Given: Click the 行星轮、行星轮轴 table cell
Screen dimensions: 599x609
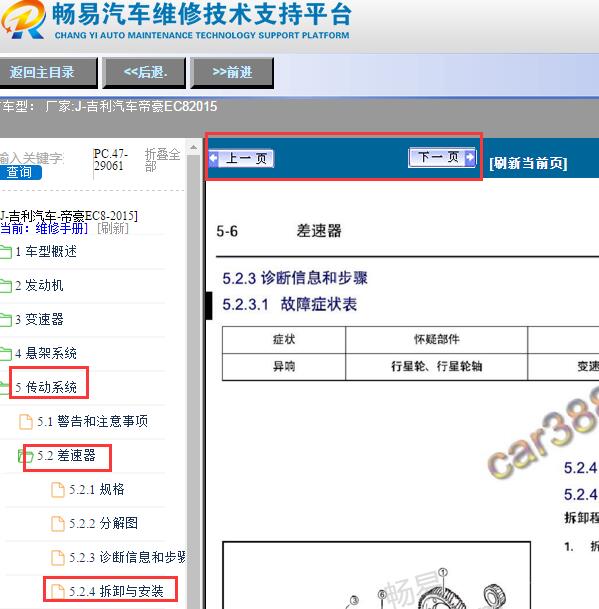Looking at the screenshot, I should (x=437, y=366).
